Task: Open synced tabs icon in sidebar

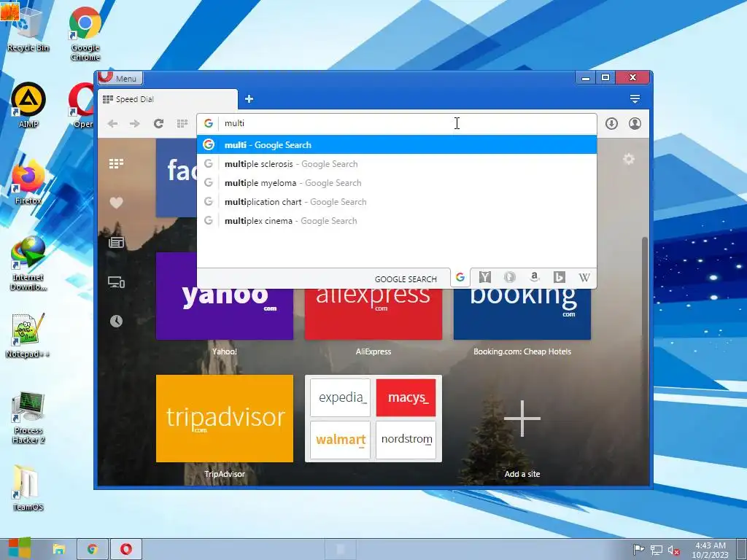Action: point(116,282)
